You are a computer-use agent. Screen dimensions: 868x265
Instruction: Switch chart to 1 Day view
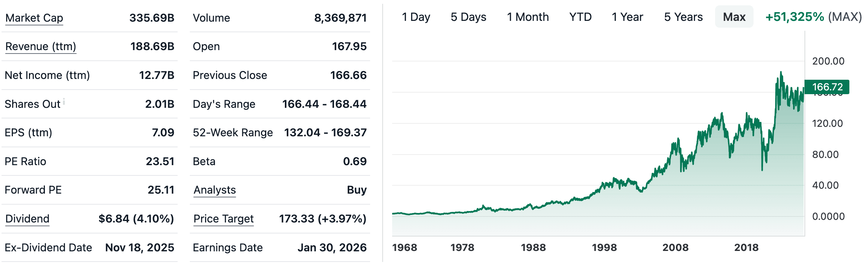point(416,17)
